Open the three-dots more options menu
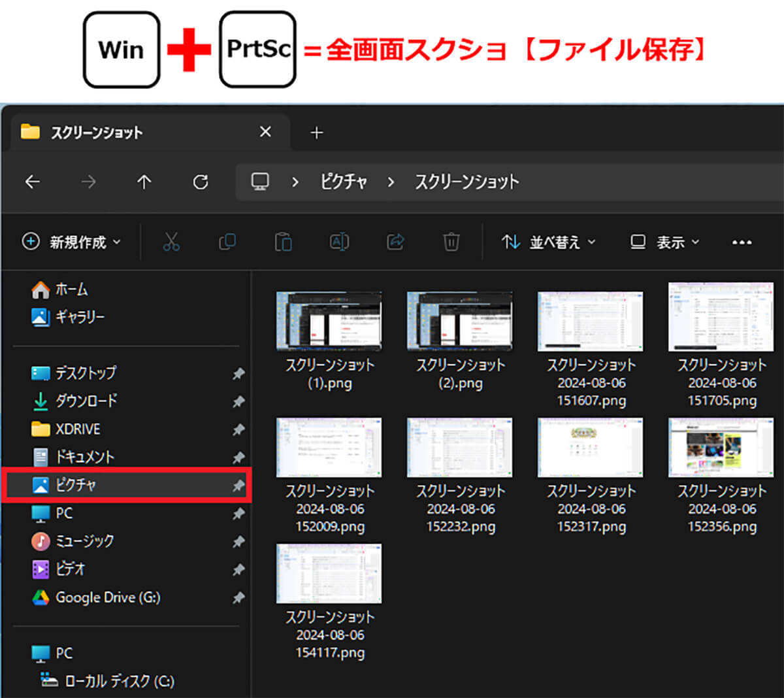Screen dimensions: 784x698 742,242
